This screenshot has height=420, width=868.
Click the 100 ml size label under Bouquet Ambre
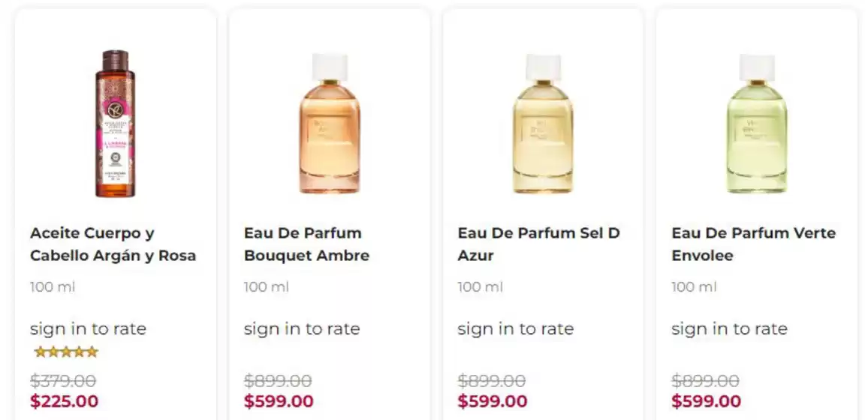(x=267, y=286)
